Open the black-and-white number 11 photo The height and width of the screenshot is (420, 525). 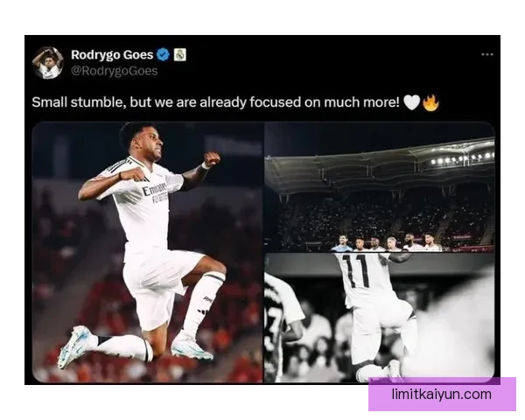pos(380,318)
